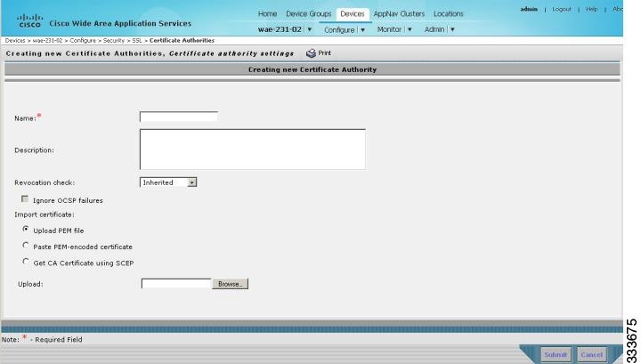Click the Browse button
This screenshot has width=641, height=364.
pos(231,284)
